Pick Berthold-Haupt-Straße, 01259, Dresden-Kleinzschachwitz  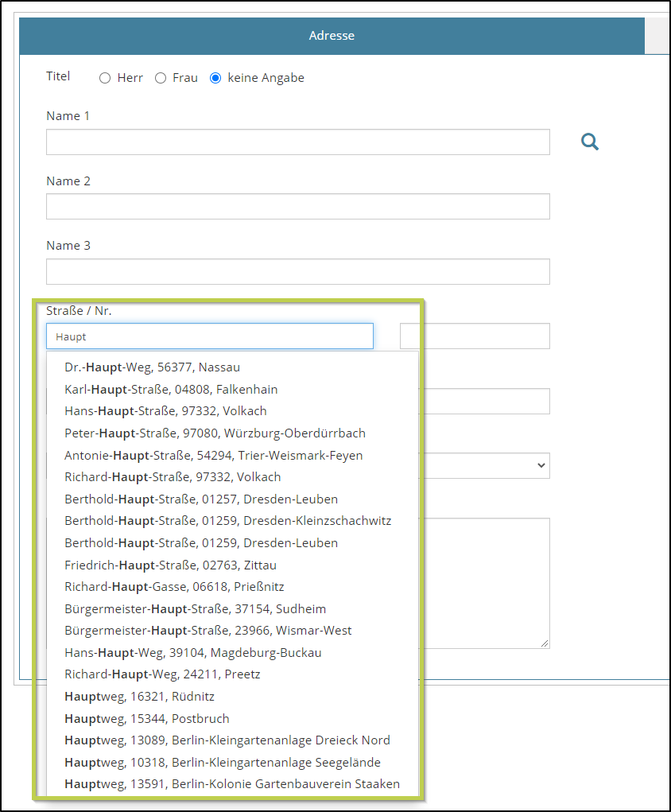pos(227,521)
